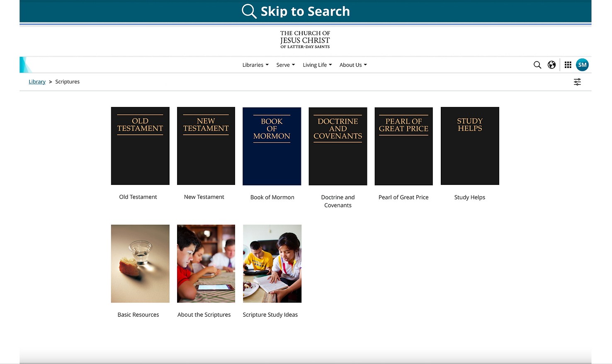Screen dimensions: 612x364
Task: Open the New Testament book cover
Action: click(x=206, y=146)
